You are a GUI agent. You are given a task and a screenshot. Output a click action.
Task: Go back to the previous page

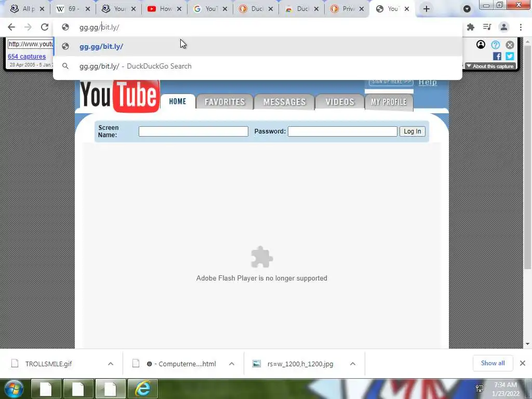pos(11,27)
